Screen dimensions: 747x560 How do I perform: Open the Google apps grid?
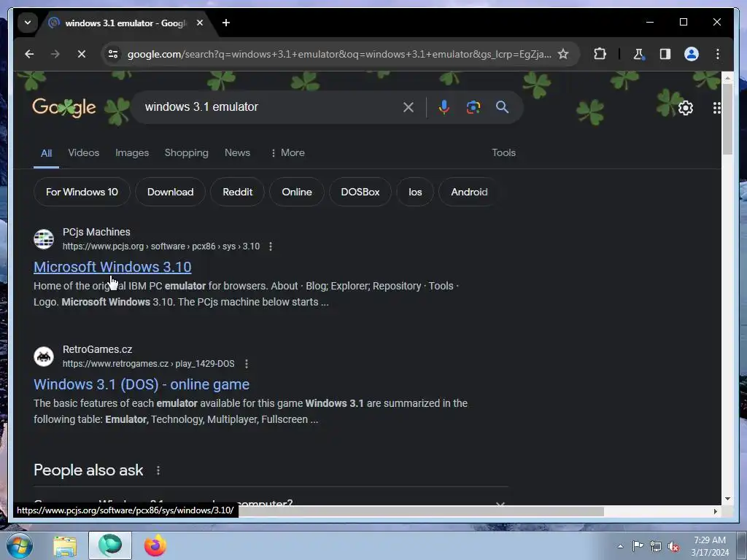[x=716, y=108]
